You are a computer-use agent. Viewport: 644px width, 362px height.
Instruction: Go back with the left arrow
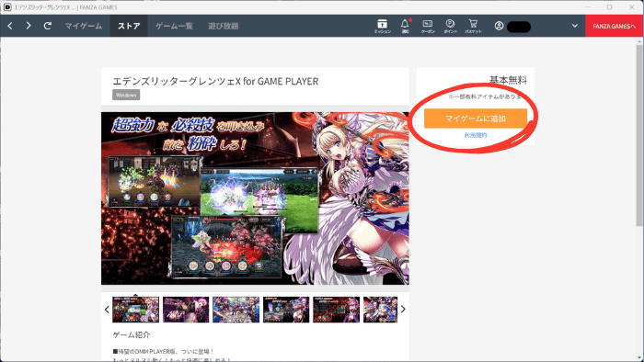pyautogui.click(x=10, y=26)
